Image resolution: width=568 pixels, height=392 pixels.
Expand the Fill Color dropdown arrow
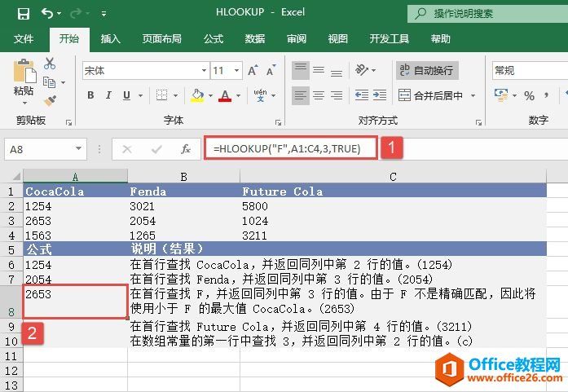[x=210, y=95]
